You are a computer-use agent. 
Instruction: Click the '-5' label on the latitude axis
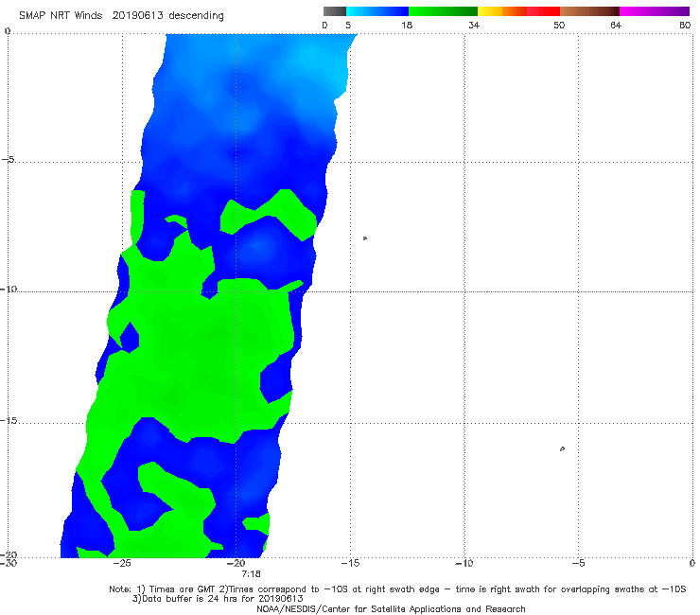(8, 159)
